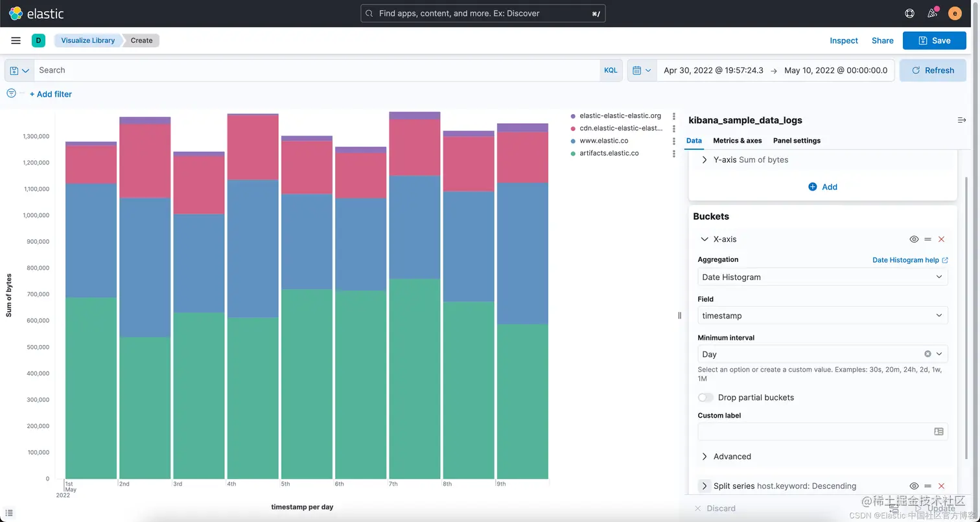Click + Add filter
980x522 pixels.
coord(51,94)
